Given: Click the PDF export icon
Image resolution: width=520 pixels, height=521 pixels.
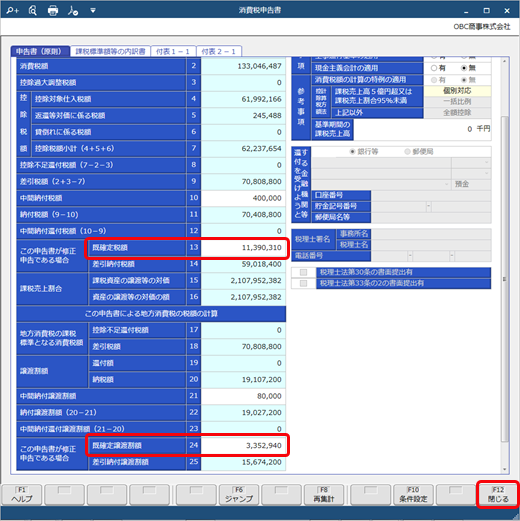Looking at the screenshot, I should pos(73,10).
